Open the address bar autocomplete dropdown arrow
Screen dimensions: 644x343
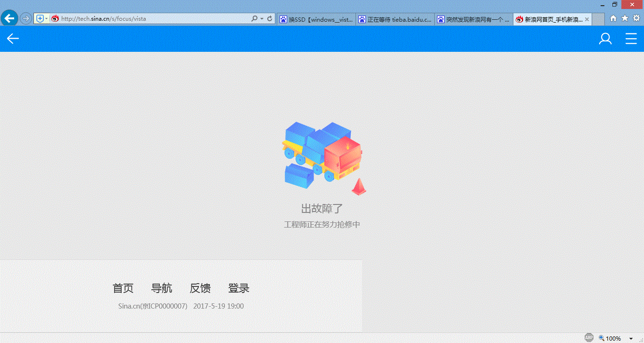pyautogui.click(x=262, y=18)
